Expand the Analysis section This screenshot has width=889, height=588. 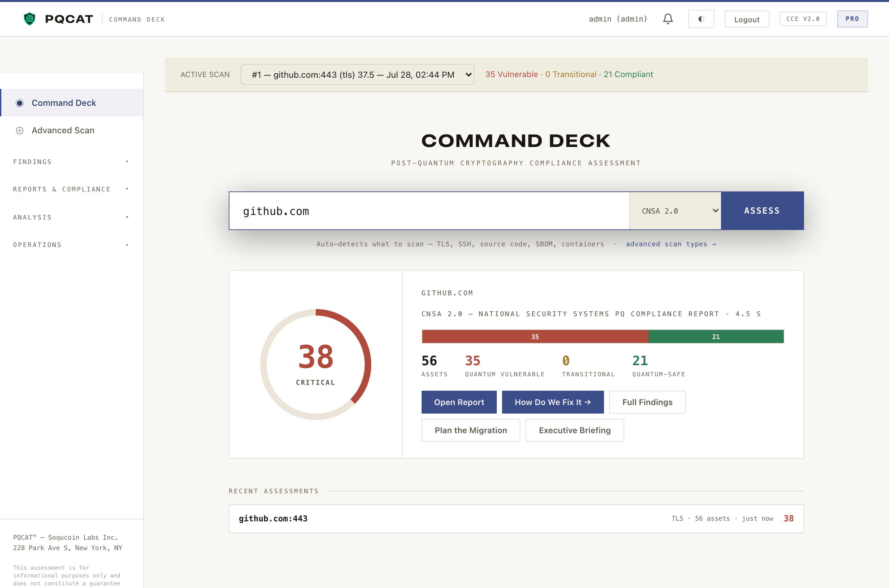(71, 217)
